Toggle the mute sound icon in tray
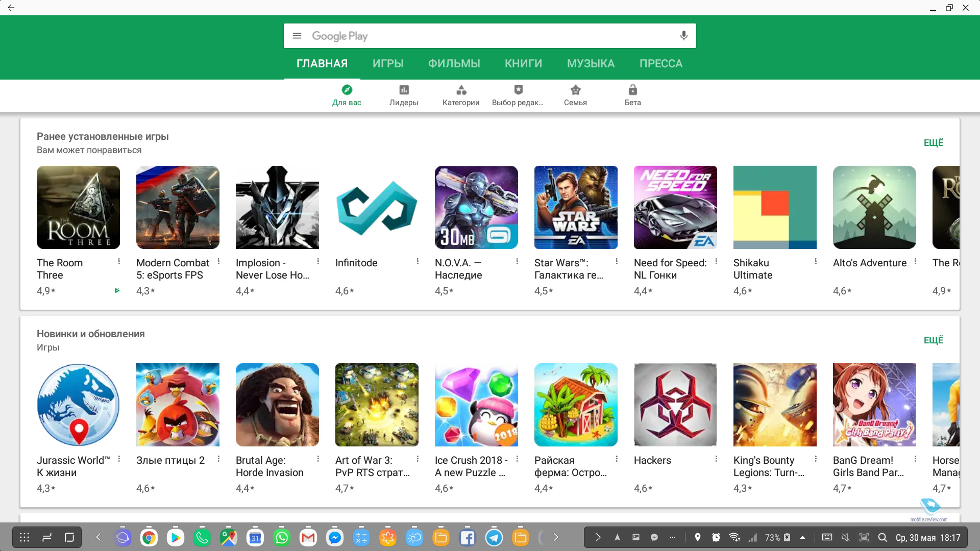This screenshot has width=980, height=551. coord(846,537)
